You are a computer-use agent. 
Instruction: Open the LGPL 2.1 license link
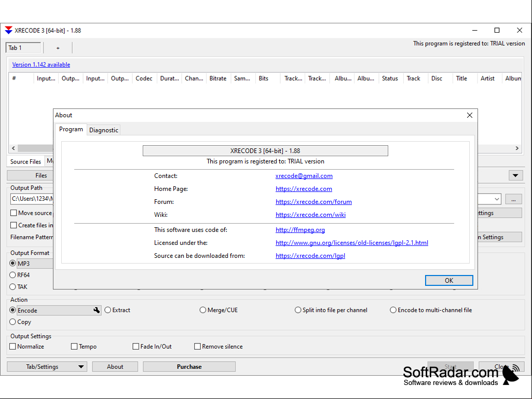pyautogui.click(x=352, y=243)
